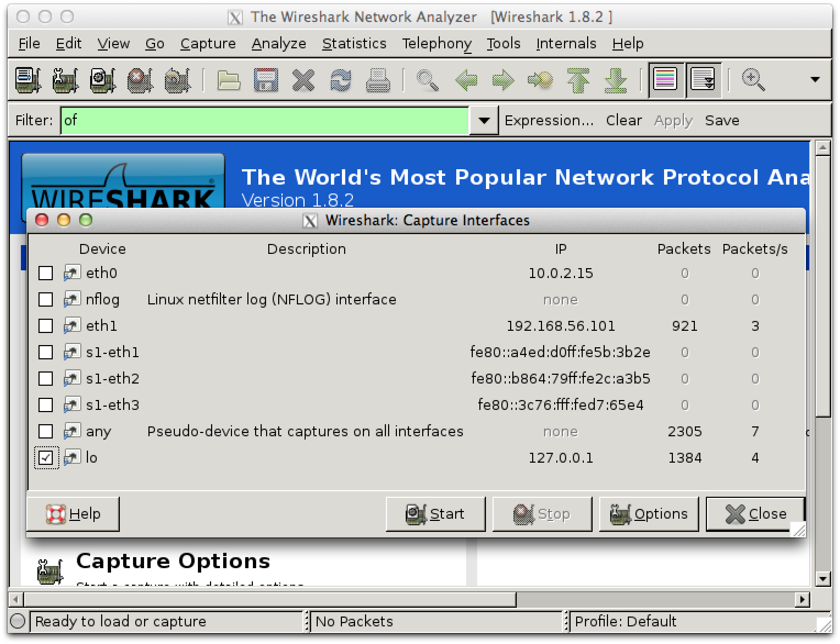
Task: Click the Apply filter button
Action: coord(673,120)
